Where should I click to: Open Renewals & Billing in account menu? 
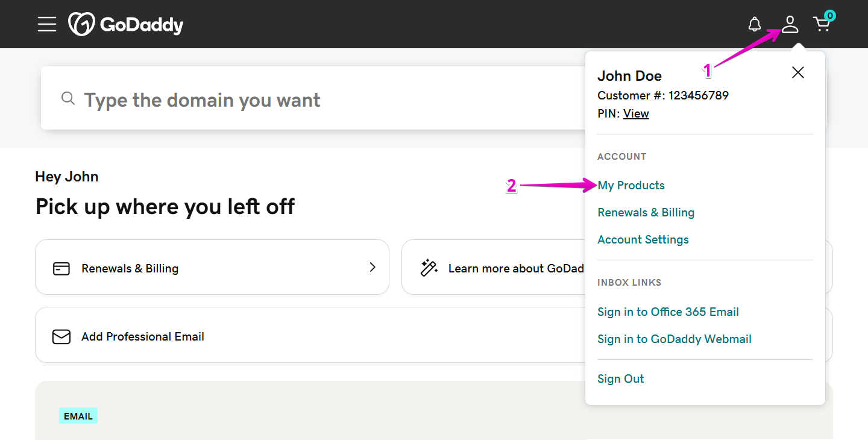tap(646, 213)
